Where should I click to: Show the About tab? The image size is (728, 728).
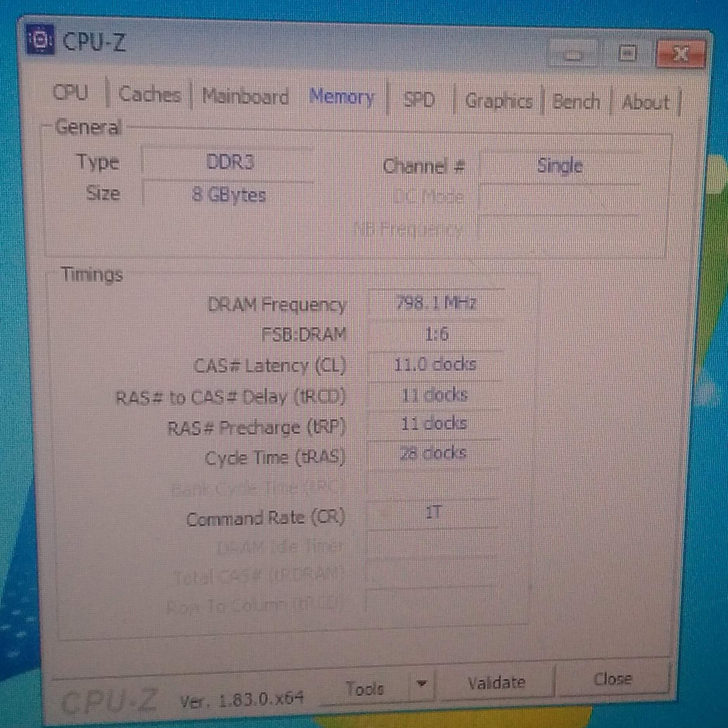[x=645, y=103]
